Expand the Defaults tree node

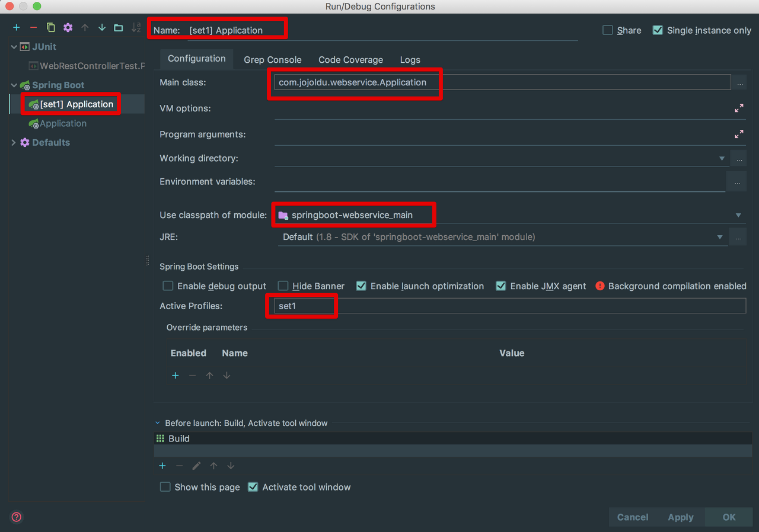point(14,143)
